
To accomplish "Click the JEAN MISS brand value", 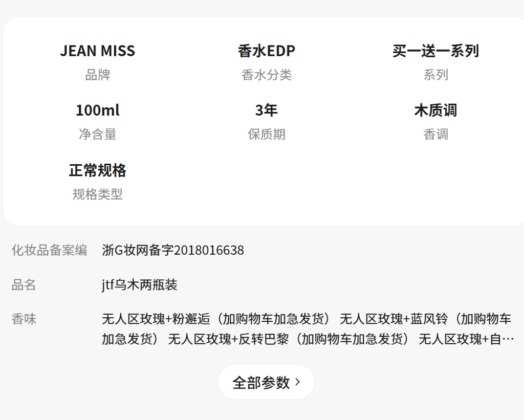I will pos(97,51).
